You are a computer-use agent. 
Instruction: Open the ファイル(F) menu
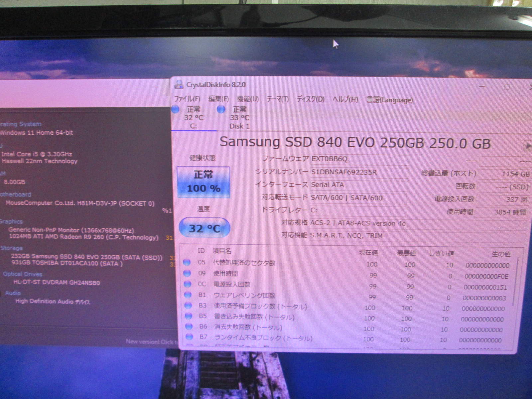click(187, 99)
